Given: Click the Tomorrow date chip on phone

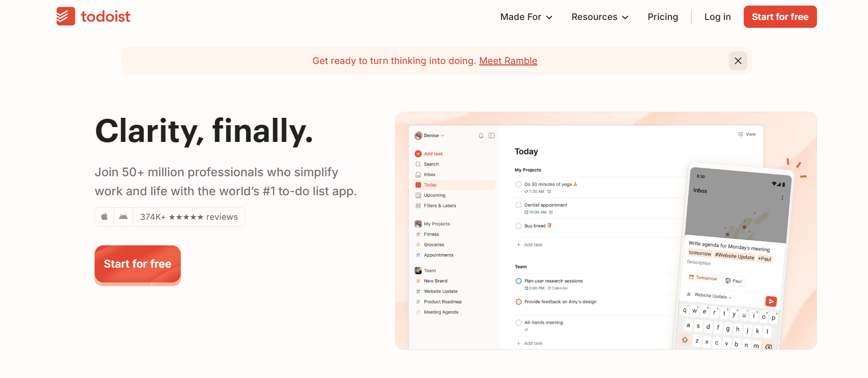Looking at the screenshot, I should point(703,278).
